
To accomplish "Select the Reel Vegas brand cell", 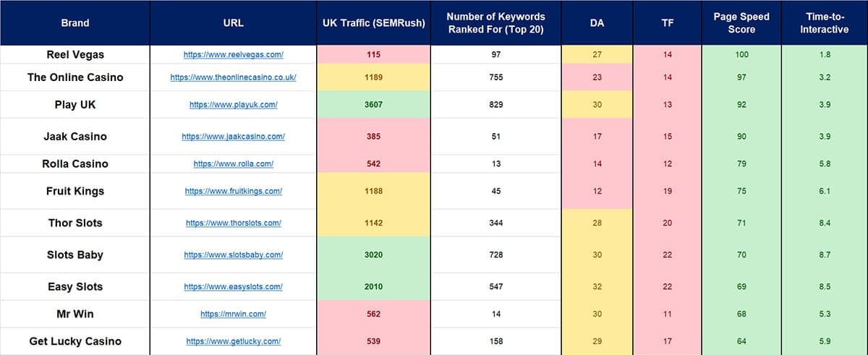I will tap(75, 55).
